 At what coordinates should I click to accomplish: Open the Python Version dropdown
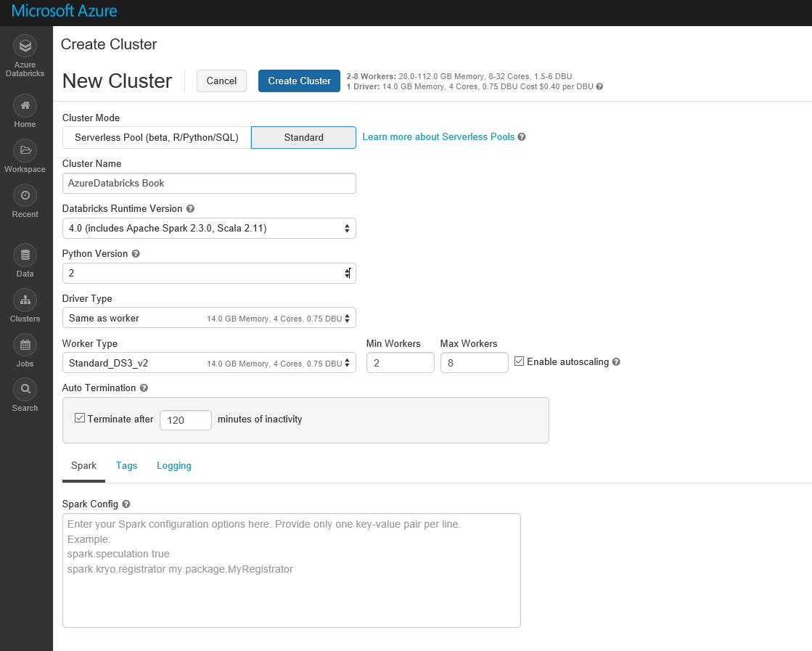pos(209,274)
